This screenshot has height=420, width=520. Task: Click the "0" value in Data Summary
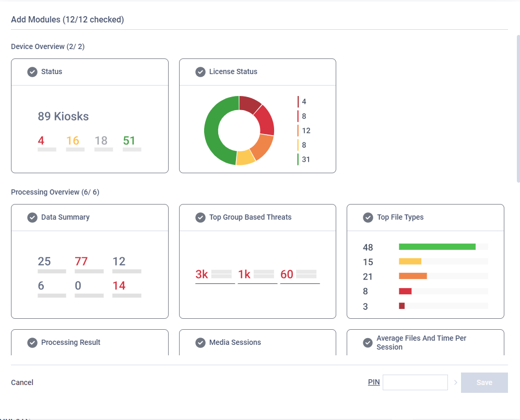[x=78, y=285]
